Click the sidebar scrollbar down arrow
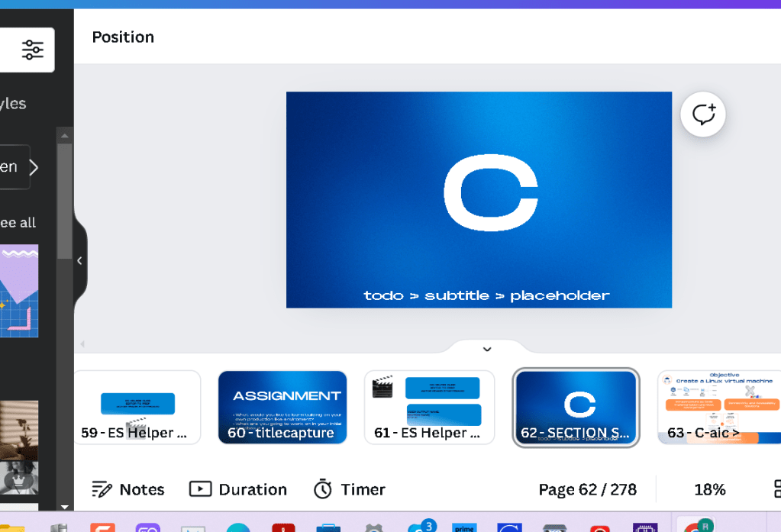 (65, 507)
